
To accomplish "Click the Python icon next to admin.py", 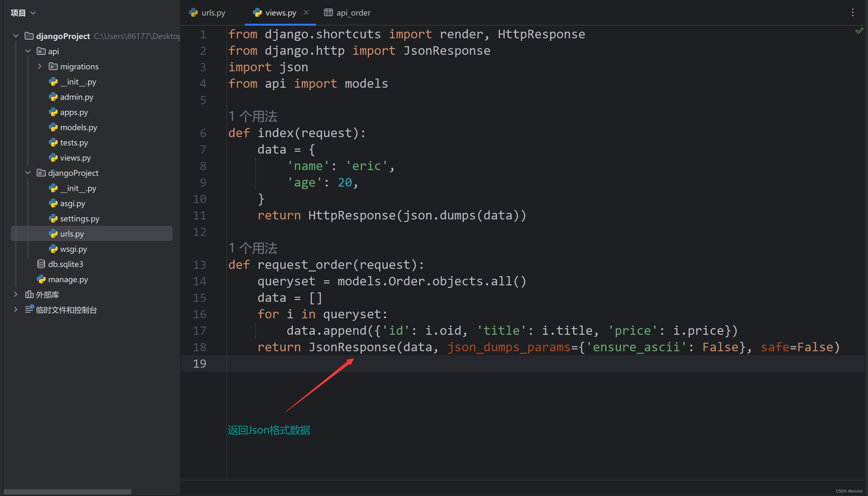I will click(53, 97).
